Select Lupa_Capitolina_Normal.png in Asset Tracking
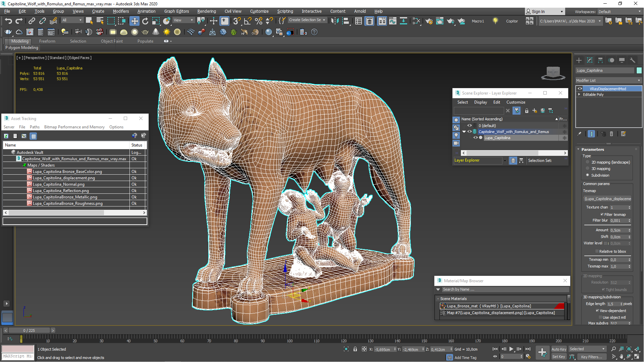 tap(59, 184)
